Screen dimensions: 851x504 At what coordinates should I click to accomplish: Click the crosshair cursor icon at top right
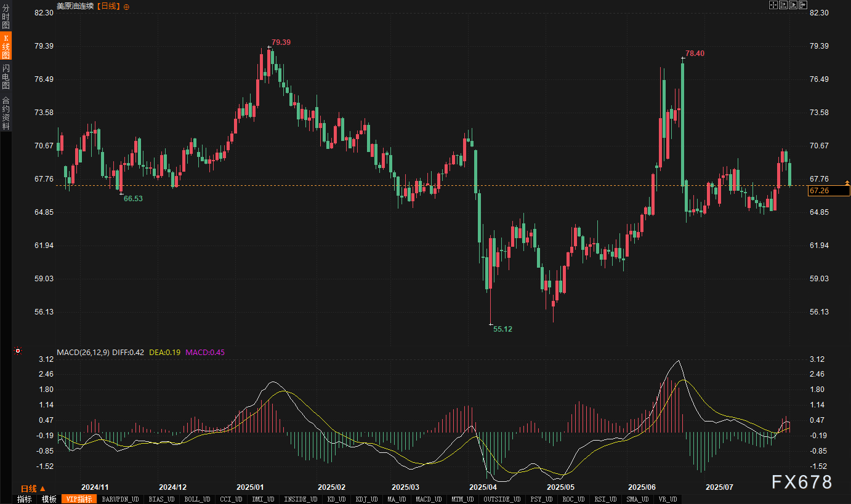773,6
